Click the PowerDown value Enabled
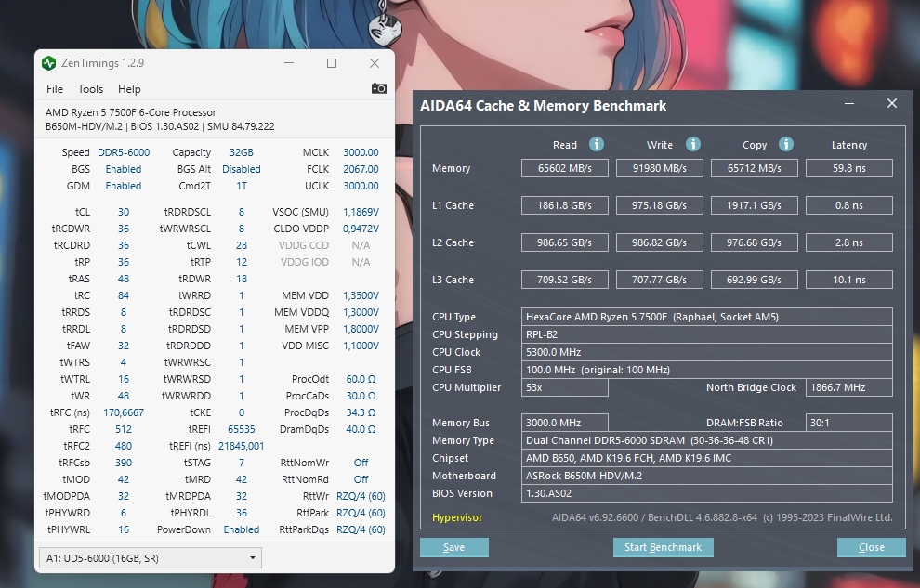 coord(241,529)
